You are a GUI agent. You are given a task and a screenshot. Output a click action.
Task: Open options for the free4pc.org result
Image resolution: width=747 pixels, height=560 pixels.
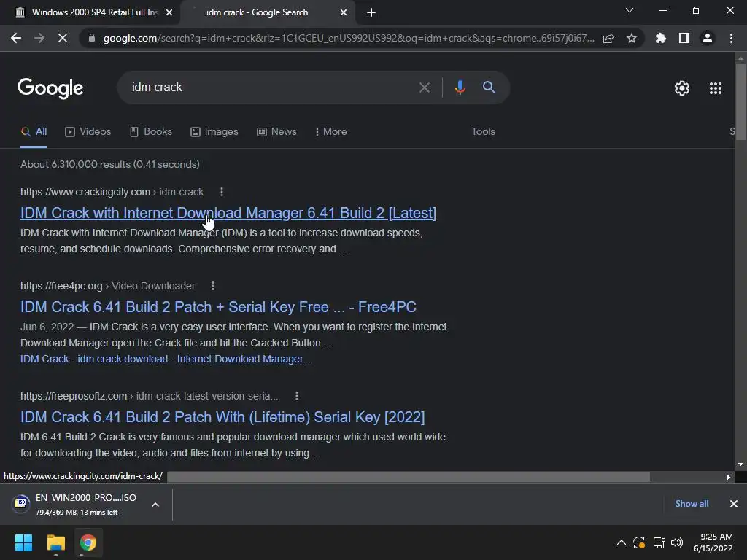[x=213, y=286]
